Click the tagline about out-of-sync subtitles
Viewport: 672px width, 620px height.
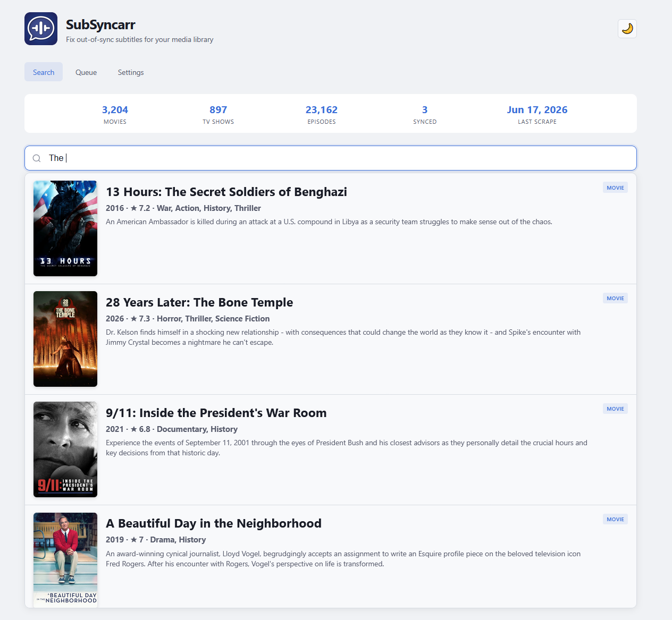tap(140, 39)
